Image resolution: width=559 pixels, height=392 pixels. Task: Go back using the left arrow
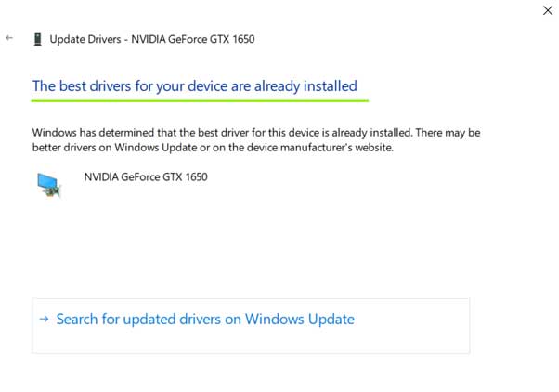9,38
